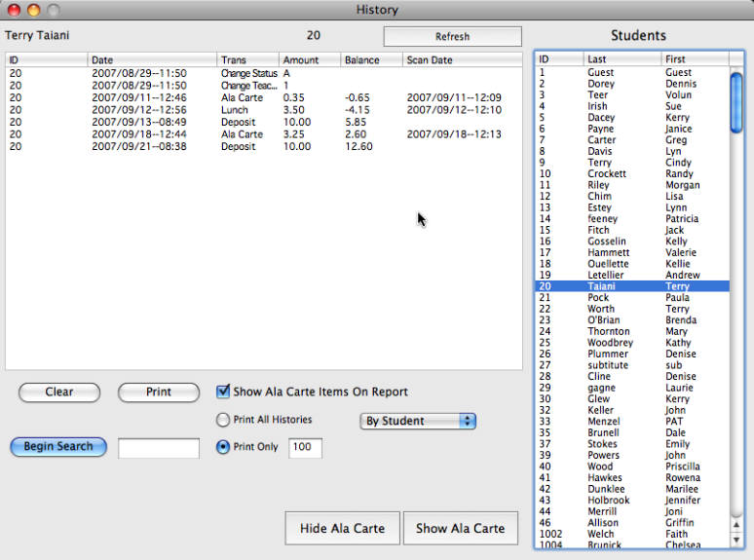Sort history by Scan Date header
This screenshot has width=754, height=560.
462,60
